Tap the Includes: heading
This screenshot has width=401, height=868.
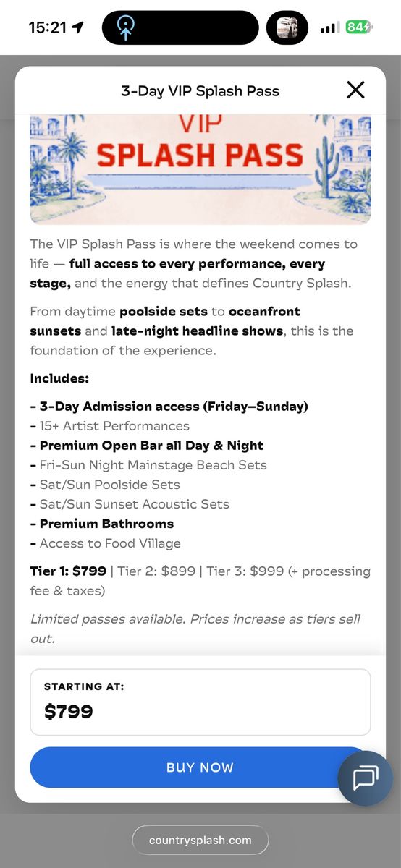pos(59,378)
